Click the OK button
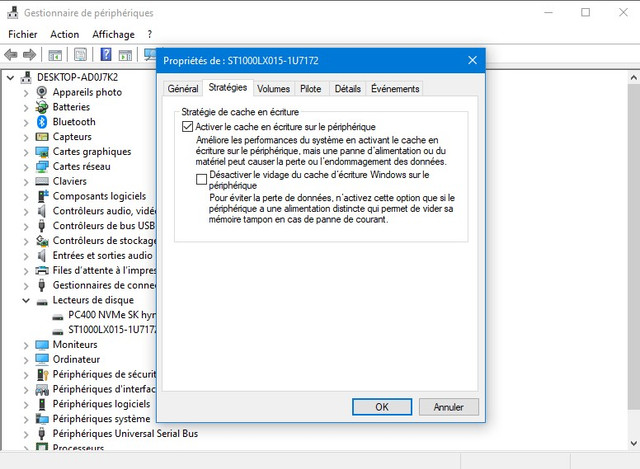The image size is (640, 469). (382, 407)
